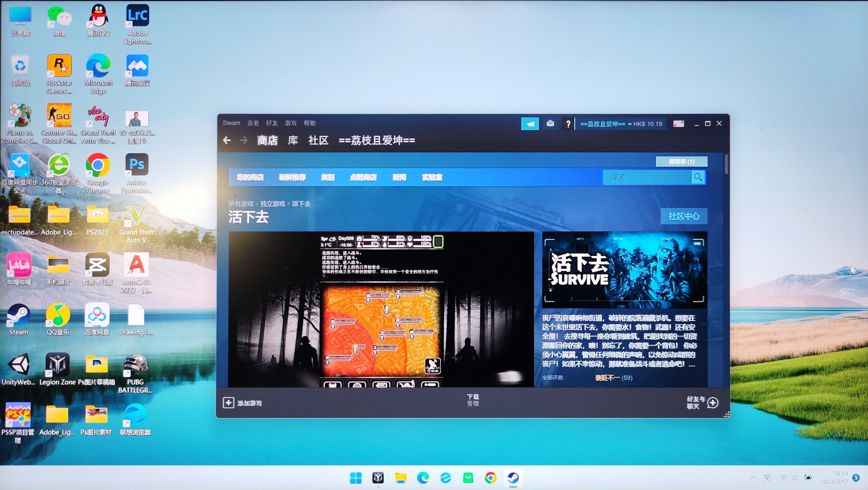The height and width of the screenshot is (490, 868).
Task: Open File Explorer from the taskbar
Action: (x=401, y=477)
